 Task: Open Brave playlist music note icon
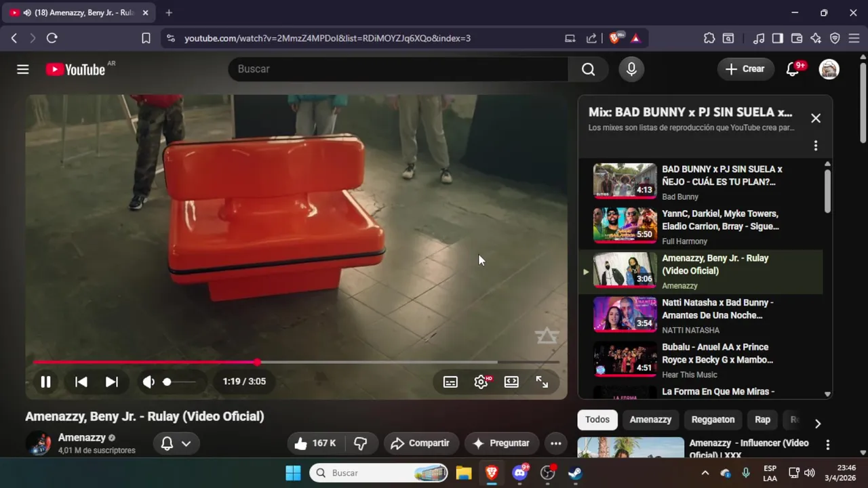coord(759,39)
